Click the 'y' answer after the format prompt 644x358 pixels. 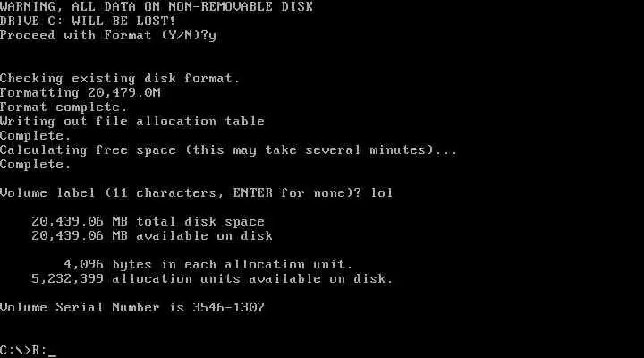tap(212, 37)
